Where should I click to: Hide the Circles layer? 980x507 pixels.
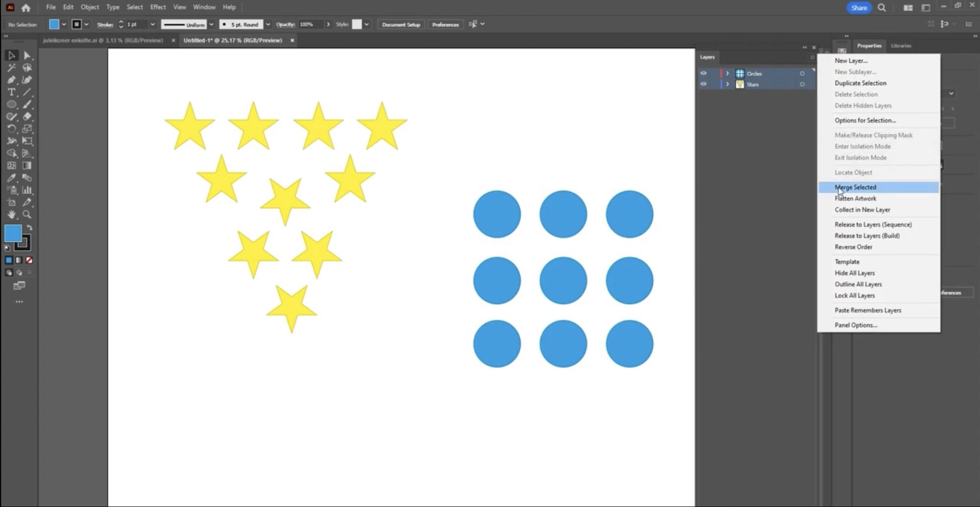coord(704,73)
